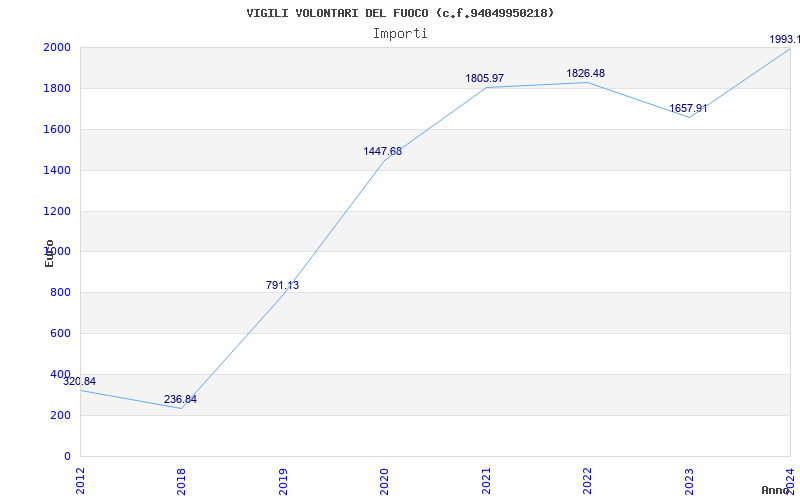Image resolution: width=800 pixels, height=500 pixels.
Task: Click the 791.13 value label
Action: point(282,285)
